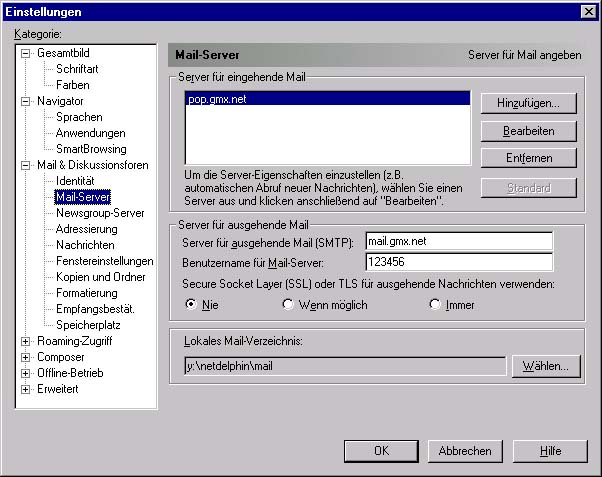Viewport: 602px width, 477px height.
Task: Click the Bearbeiten button
Action: tap(529, 131)
